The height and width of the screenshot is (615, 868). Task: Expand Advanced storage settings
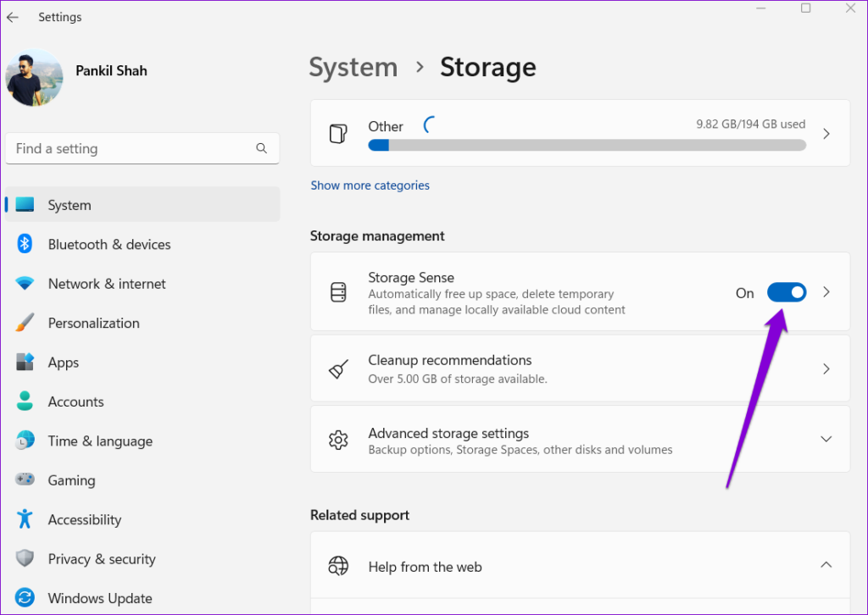pyautogui.click(x=826, y=439)
